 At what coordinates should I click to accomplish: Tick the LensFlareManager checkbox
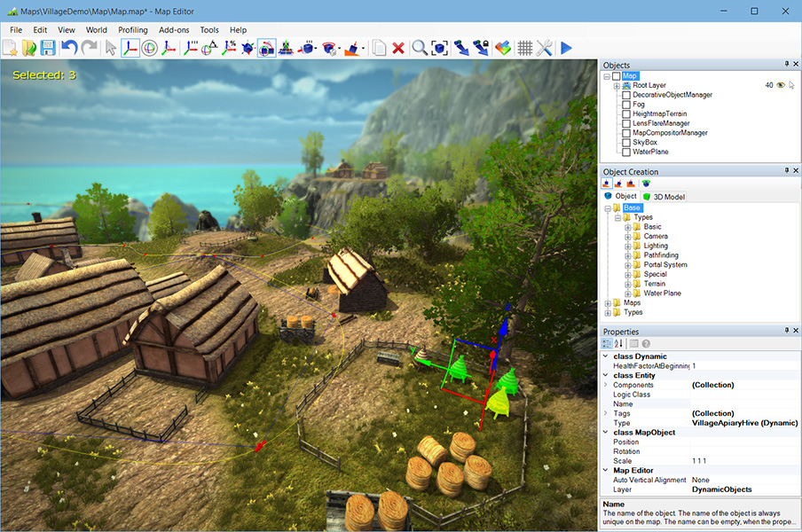click(626, 123)
